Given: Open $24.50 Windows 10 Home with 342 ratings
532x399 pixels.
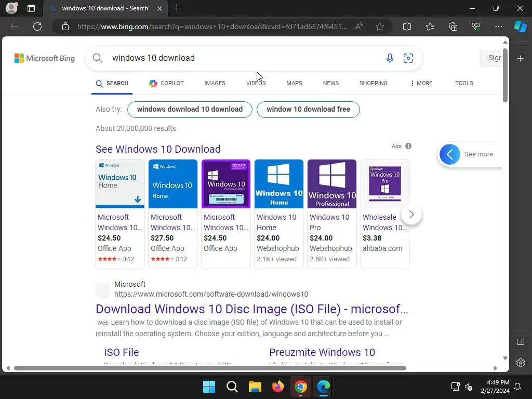Looking at the screenshot, I should 120,214.
